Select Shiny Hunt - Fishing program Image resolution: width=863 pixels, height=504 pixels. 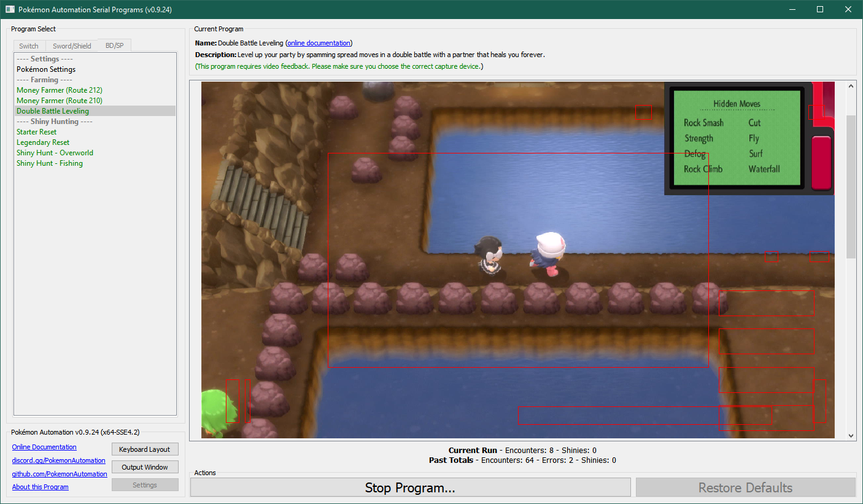[x=50, y=163]
